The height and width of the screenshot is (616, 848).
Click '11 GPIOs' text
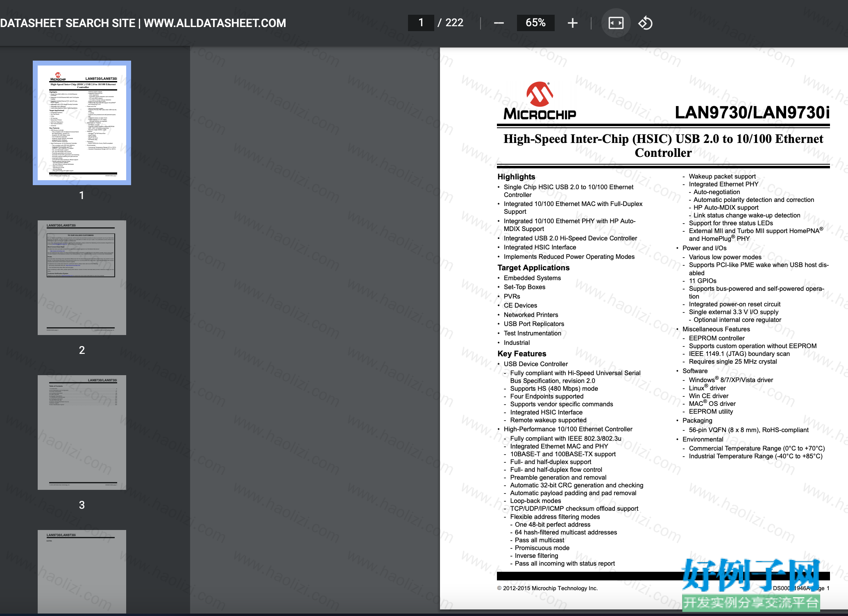703,281
